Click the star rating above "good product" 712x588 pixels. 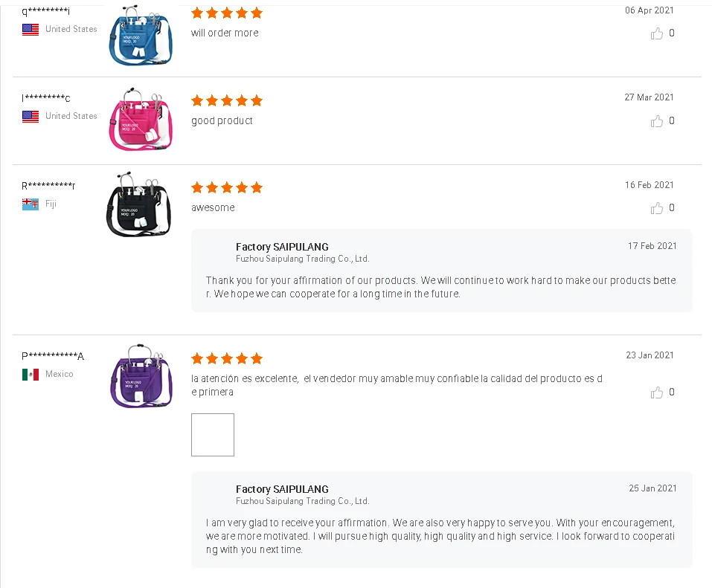click(227, 100)
